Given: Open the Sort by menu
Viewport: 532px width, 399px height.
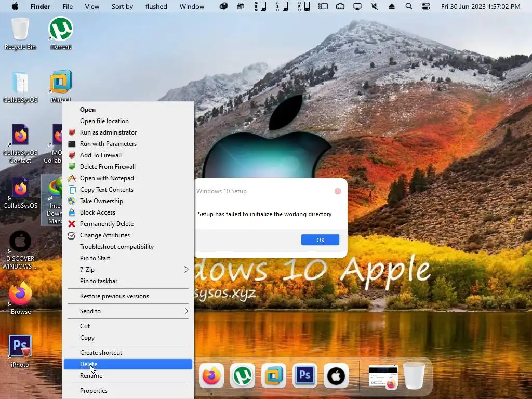Looking at the screenshot, I should click(122, 6).
